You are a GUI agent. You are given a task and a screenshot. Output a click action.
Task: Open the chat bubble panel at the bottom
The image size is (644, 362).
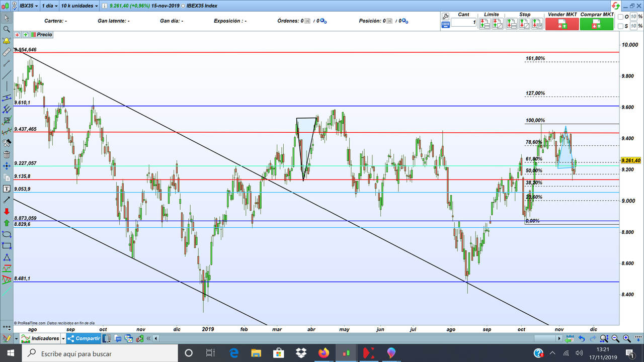118,338
